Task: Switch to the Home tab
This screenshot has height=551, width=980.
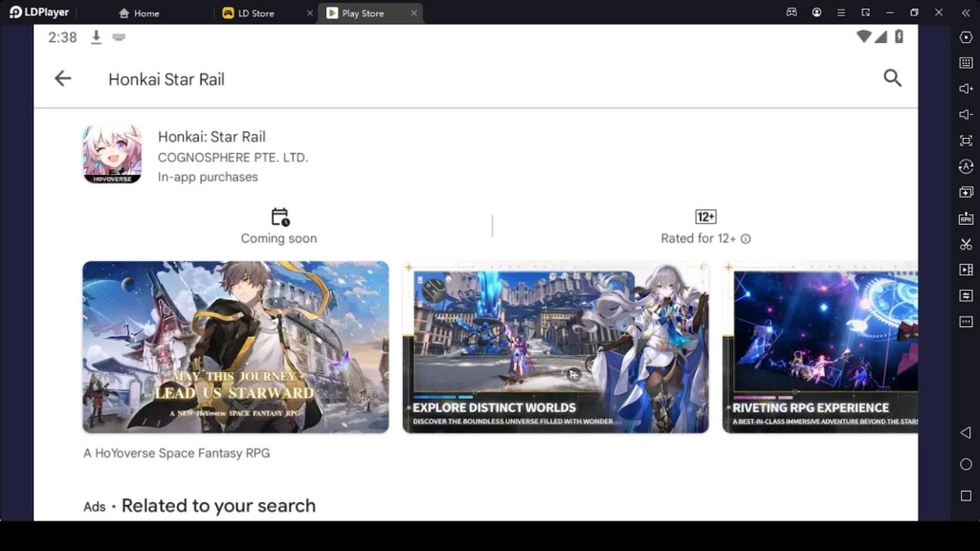Action: (140, 13)
